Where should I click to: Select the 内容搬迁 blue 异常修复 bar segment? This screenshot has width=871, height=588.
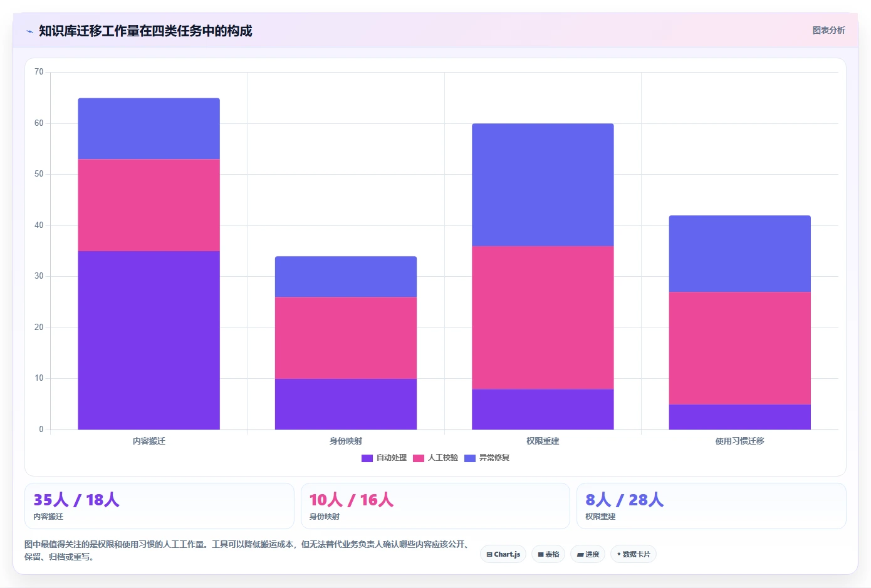(x=149, y=129)
